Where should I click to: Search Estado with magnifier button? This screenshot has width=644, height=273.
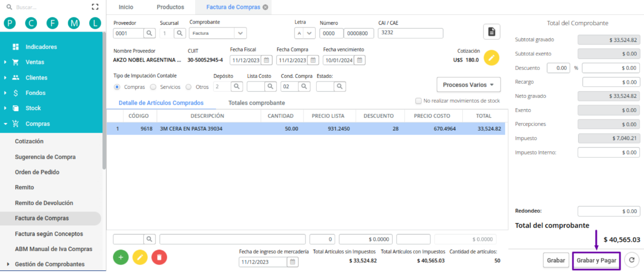(x=340, y=86)
